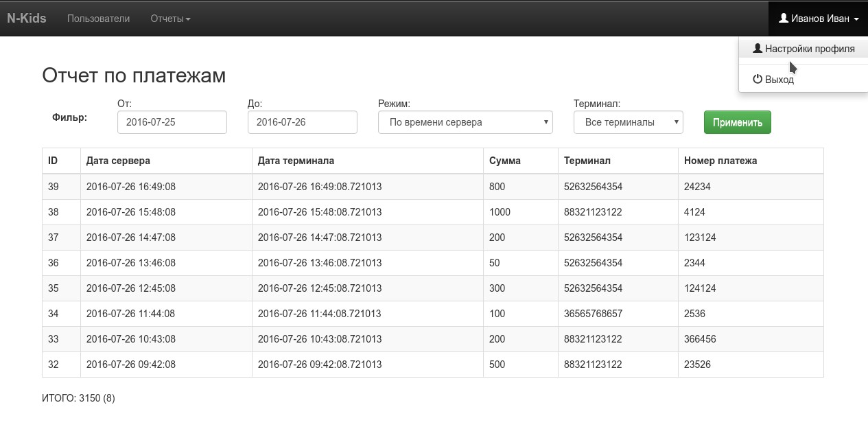868x427 pixels.
Task: Click the person icon in Настройки профиля
Action: coord(758,49)
